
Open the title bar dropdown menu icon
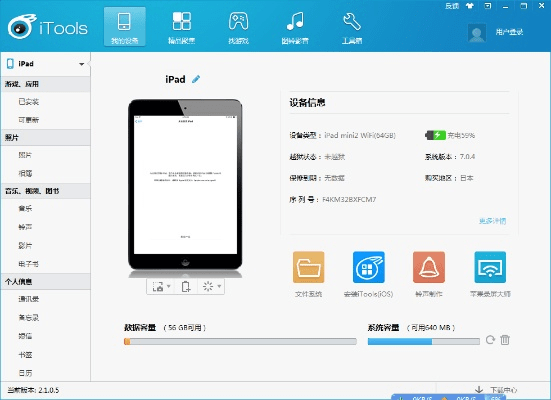[488, 6]
